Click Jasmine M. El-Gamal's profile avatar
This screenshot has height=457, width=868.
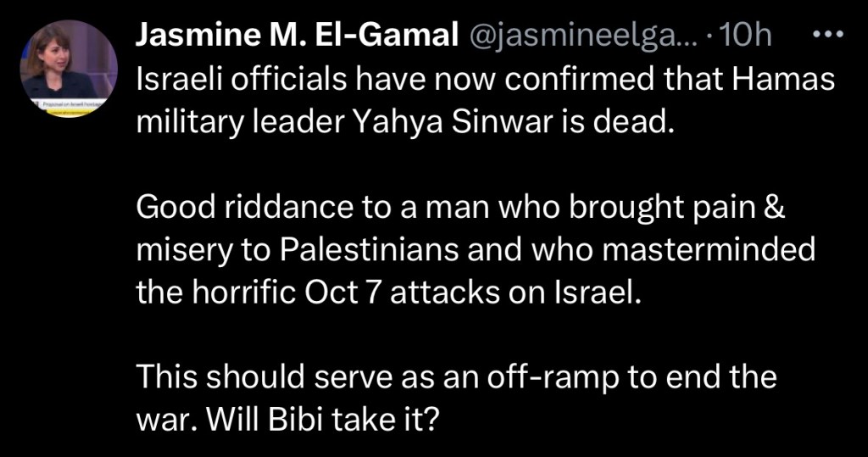(x=70, y=70)
